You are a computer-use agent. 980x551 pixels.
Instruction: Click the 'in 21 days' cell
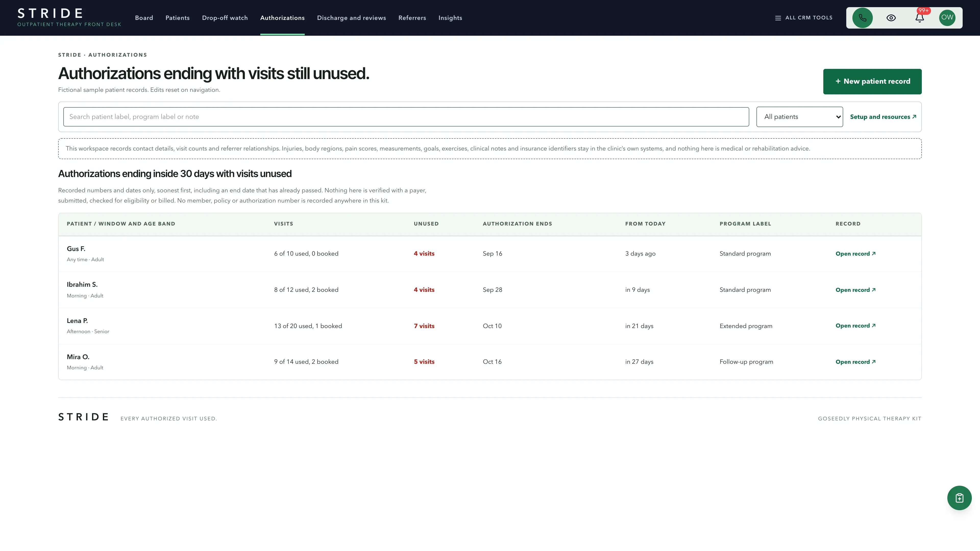coord(639,326)
